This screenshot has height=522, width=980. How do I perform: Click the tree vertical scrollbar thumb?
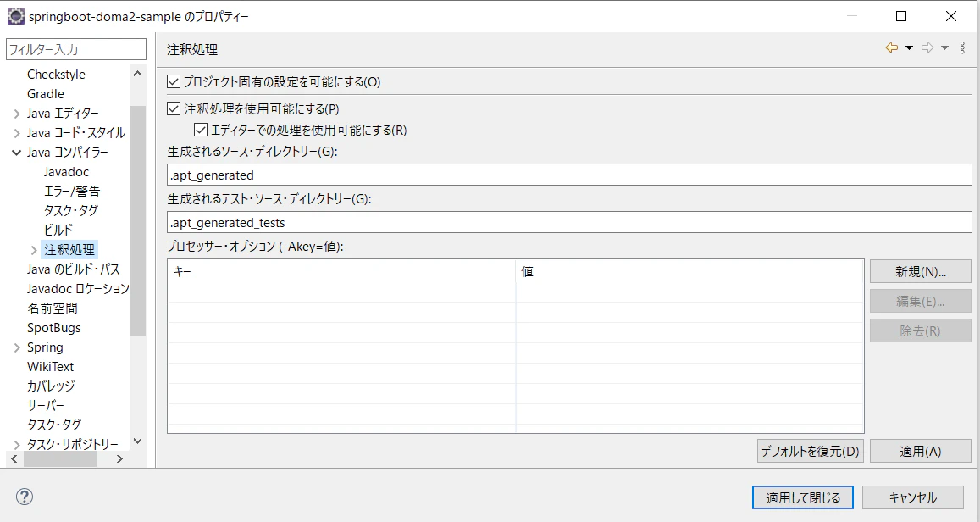click(x=138, y=220)
